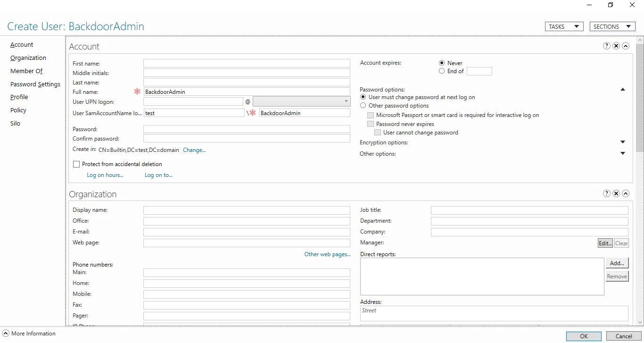The width and height of the screenshot is (644, 343).
Task: Expand More Information chevron icon
Action: (6, 334)
